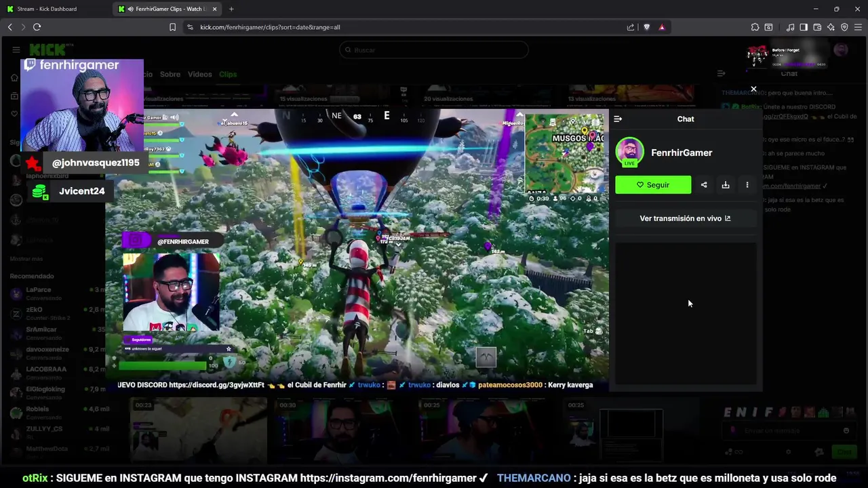Go back in the browser
868x488 pixels.
[10, 27]
